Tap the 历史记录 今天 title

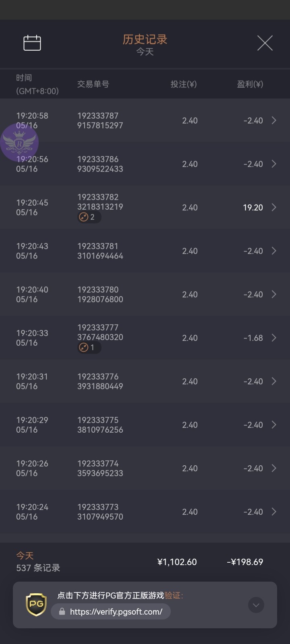(x=145, y=44)
